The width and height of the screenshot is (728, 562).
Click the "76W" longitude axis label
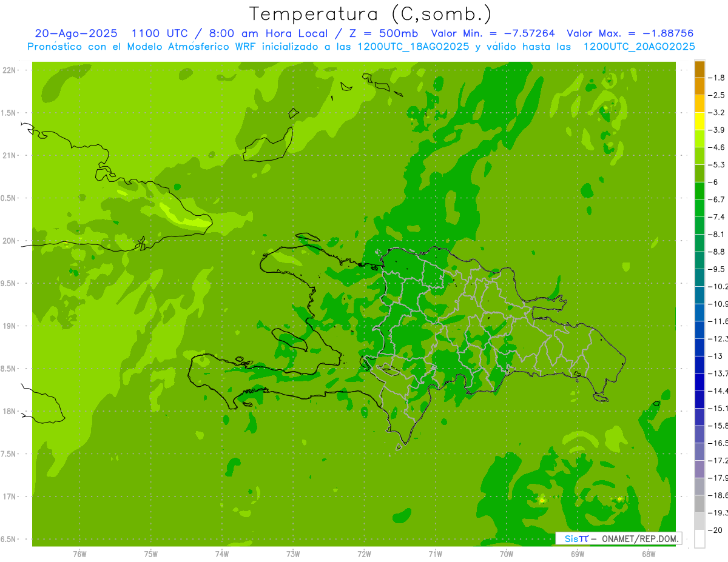click(79, 554)
